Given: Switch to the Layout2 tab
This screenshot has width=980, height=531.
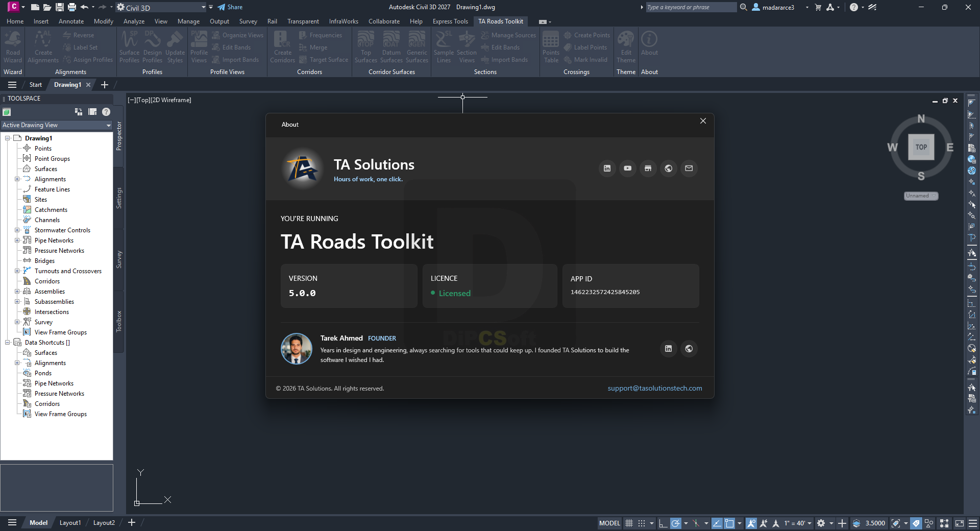Looking at the screenshot, I should 104,523.
